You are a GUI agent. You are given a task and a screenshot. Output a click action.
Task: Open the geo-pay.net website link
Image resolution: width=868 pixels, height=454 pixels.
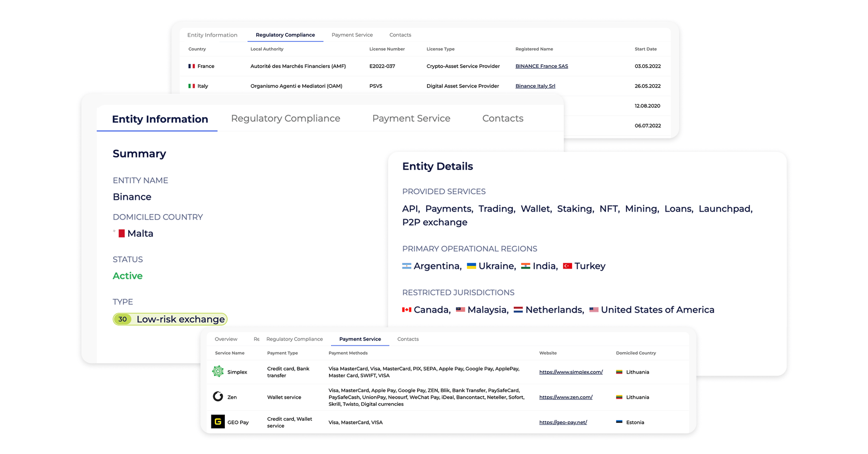tap(563, 422)
